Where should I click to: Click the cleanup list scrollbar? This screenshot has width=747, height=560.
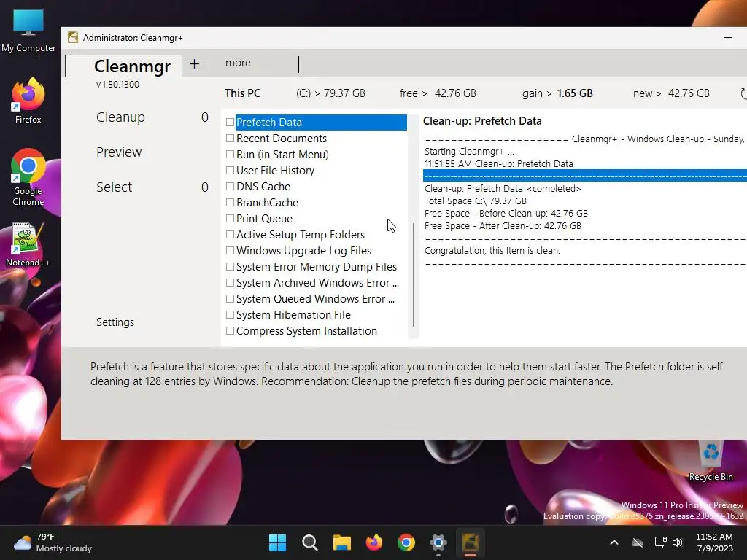(x=414, y=274)
